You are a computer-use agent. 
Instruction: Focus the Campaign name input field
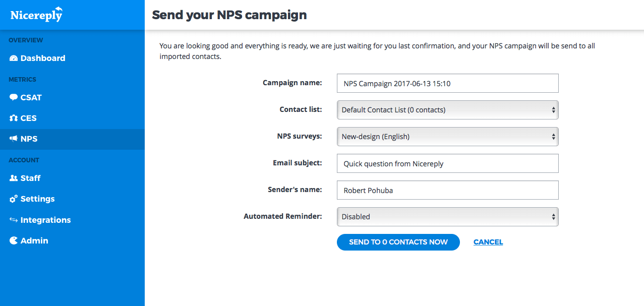pyautogui.click(x=448, y=83)
